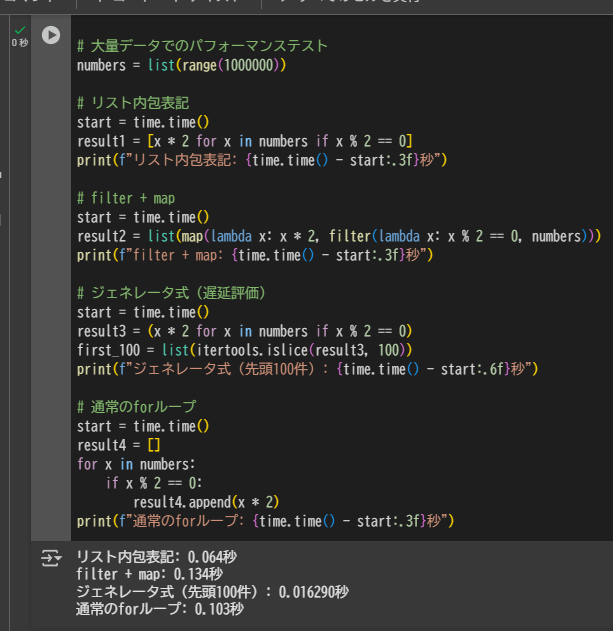The image size is (613, 631).
Task: Click the 'first_100 = list(itertools.islice' line
Action: click(245, 350)
